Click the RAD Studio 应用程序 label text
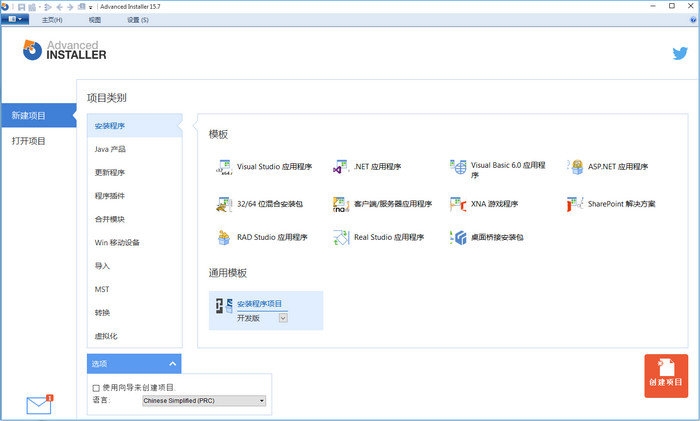This screenshot has width=700, height=421. (272, 237)
